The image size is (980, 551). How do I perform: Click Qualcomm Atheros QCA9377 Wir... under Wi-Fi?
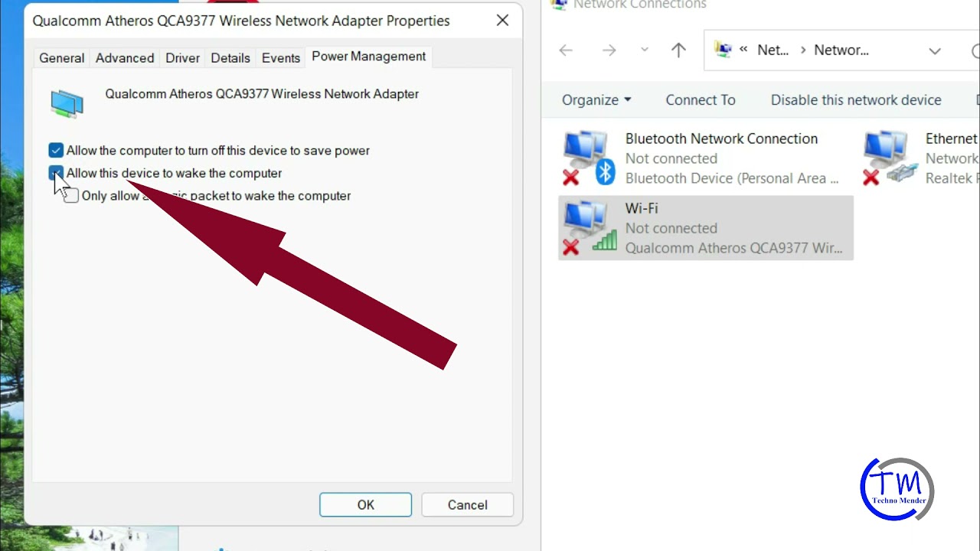pos(733,248)
